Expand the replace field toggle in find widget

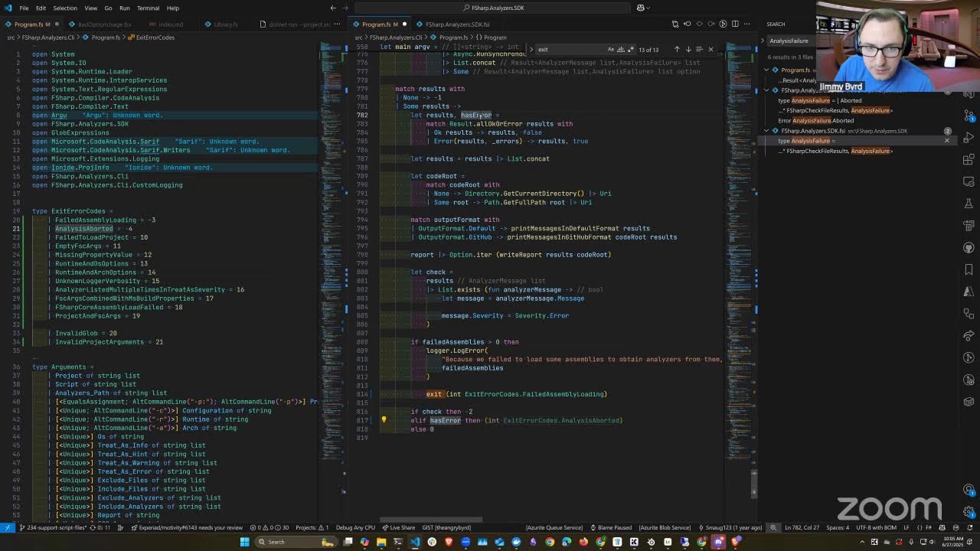pos(531,50)
